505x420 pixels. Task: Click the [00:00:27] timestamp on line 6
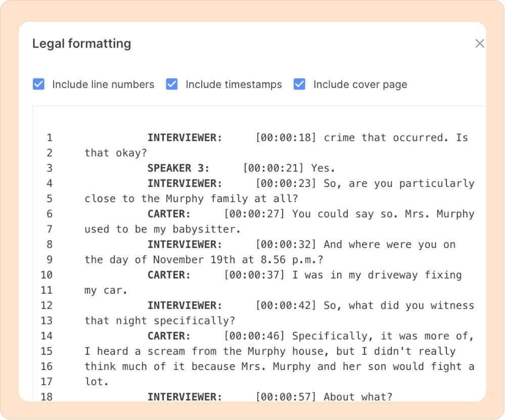click(254, 214)
